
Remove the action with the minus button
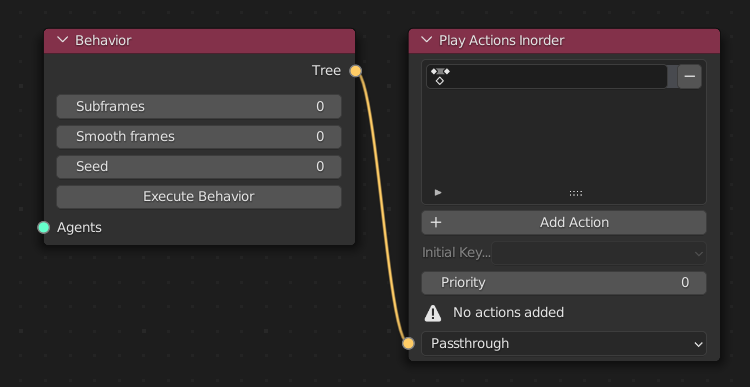690,77
